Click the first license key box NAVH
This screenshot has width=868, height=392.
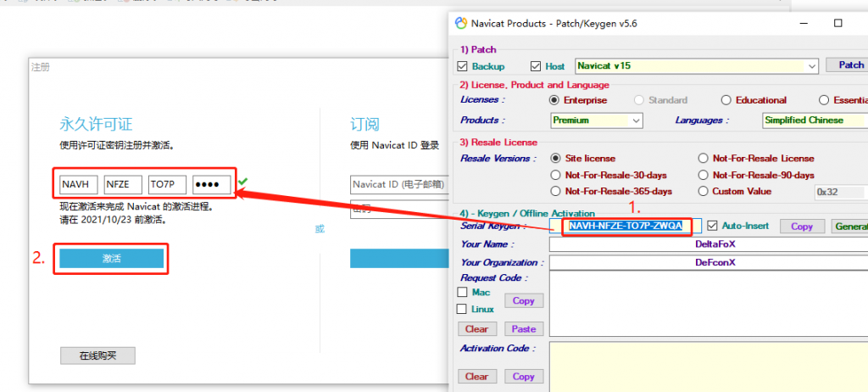pos(79,185)
